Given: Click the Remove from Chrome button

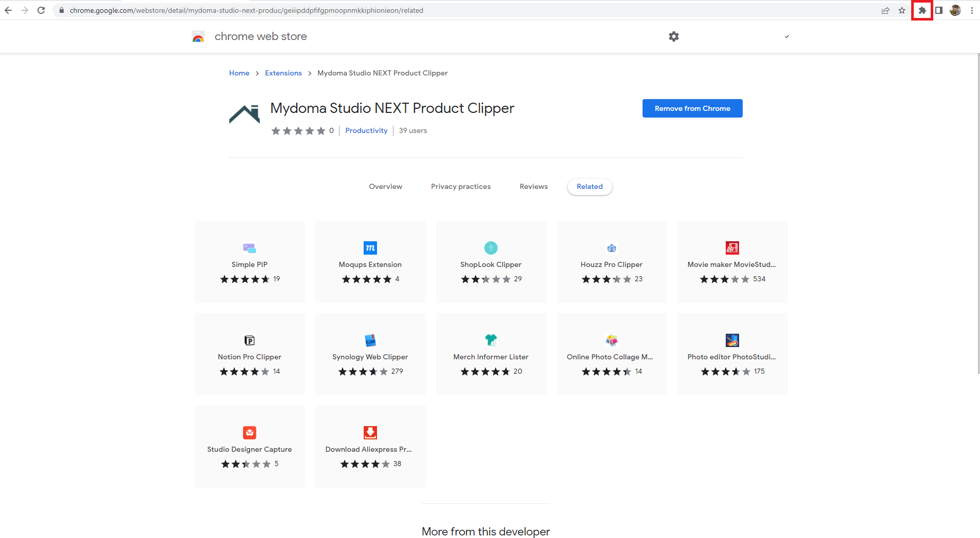Looking at the screenshot, I should click(x=692, y=108).
